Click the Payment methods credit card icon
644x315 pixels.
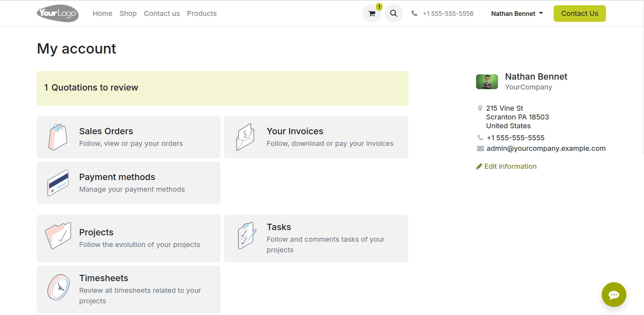(x=58, y=183)
